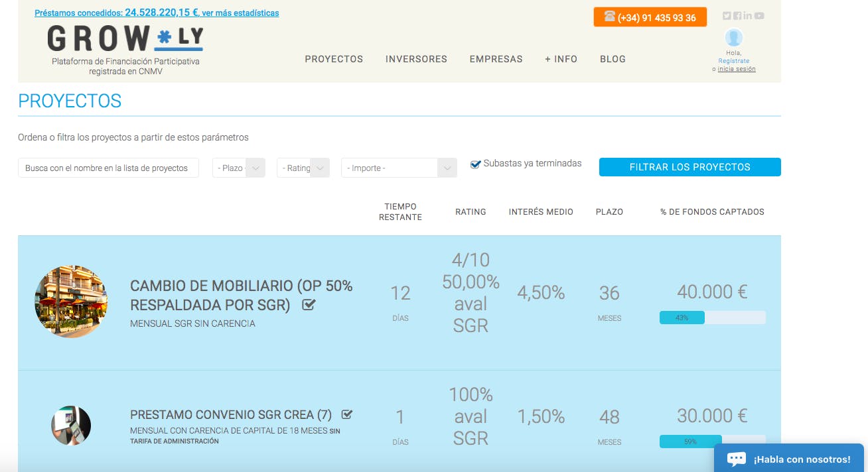Viewport: 868px width, 472px height.
Task: Follow the inicia sesión link
Action: [x=736, y=69]
